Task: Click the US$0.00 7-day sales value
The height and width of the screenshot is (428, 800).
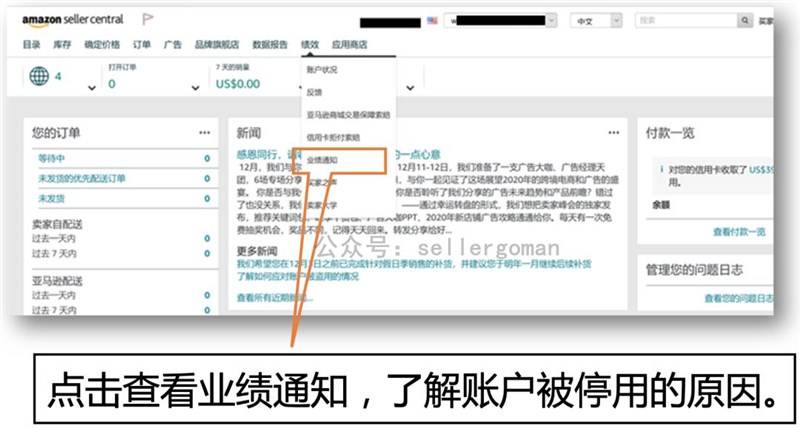Action: [238, 84]
